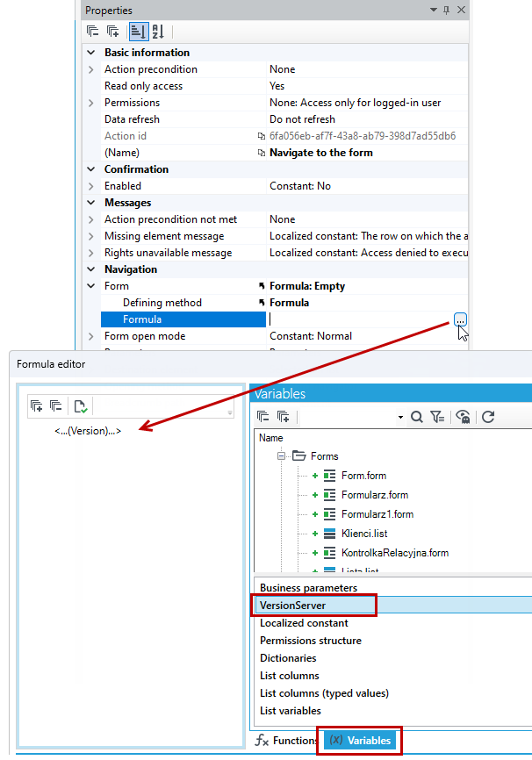
Task: Refresh the Variables list
Action: point(488,416)
